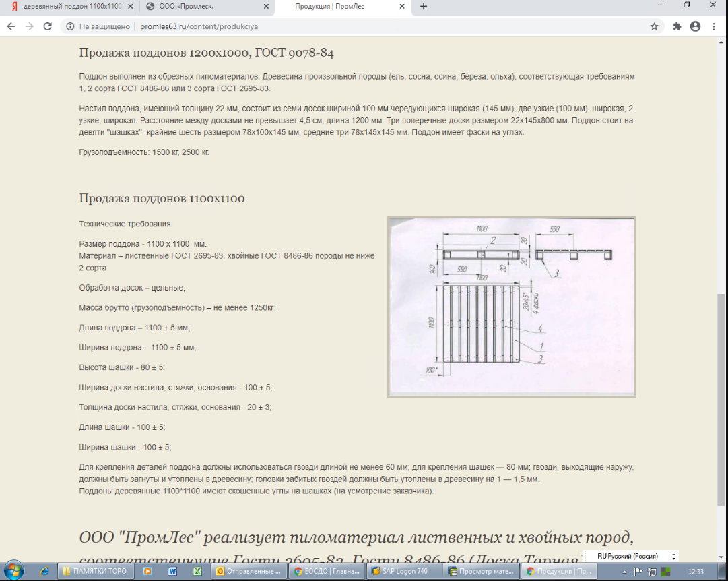Open Microsoft Excel from the taskbar
Image resolution: width=728 pixels, height=581 pixels.
197,572
